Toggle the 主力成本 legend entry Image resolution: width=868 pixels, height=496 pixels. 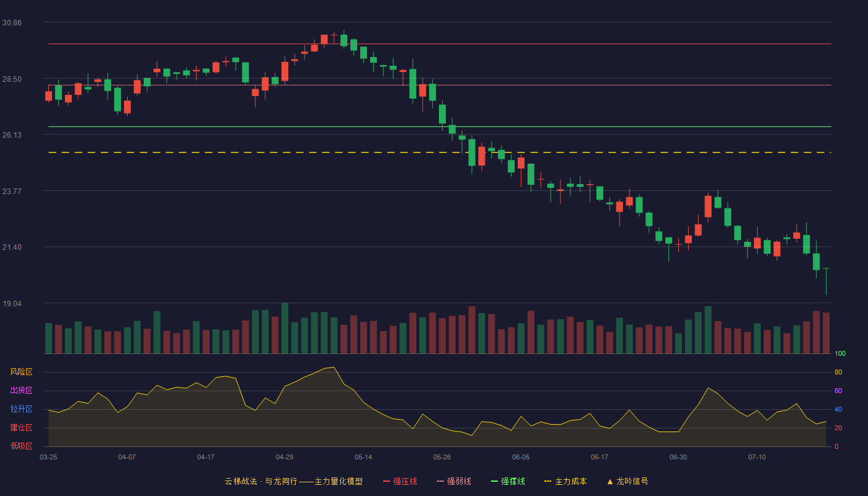(x=565, y=481)
